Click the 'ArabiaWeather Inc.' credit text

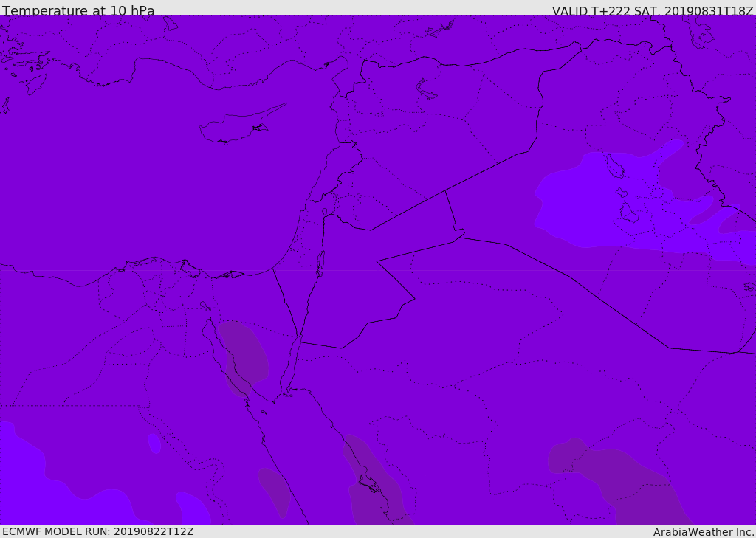tap(704, 532)
